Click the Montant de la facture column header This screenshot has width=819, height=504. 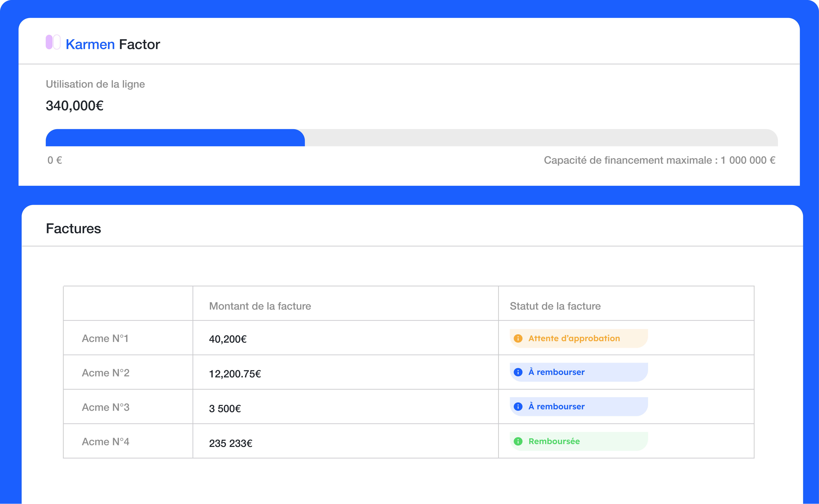point(260,306)
